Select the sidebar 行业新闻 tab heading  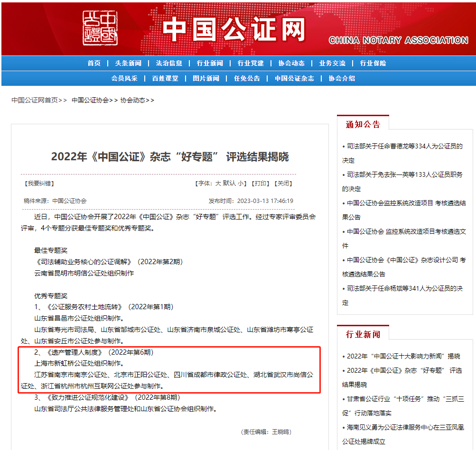[363, 334]
